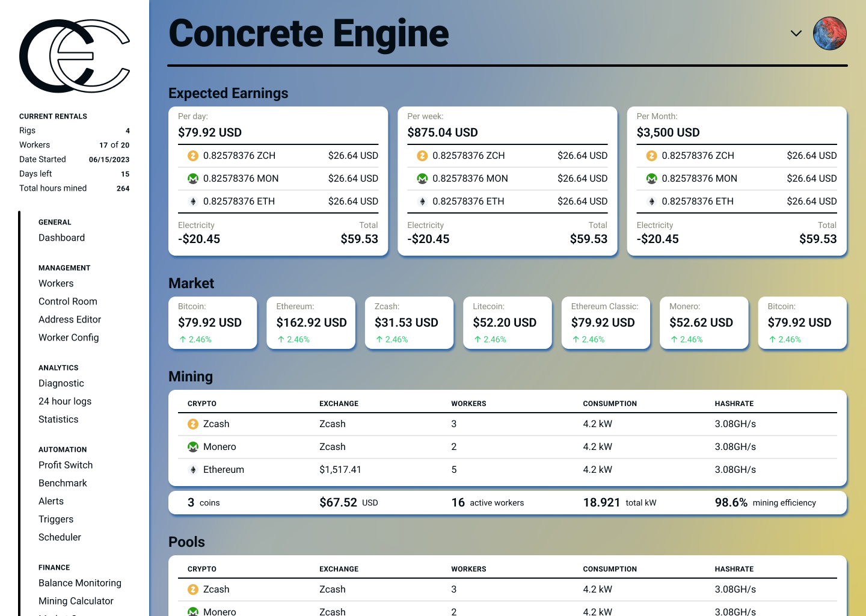Click the ETH icon in Per Month card

pyautogui.click(x=652, y=201)
